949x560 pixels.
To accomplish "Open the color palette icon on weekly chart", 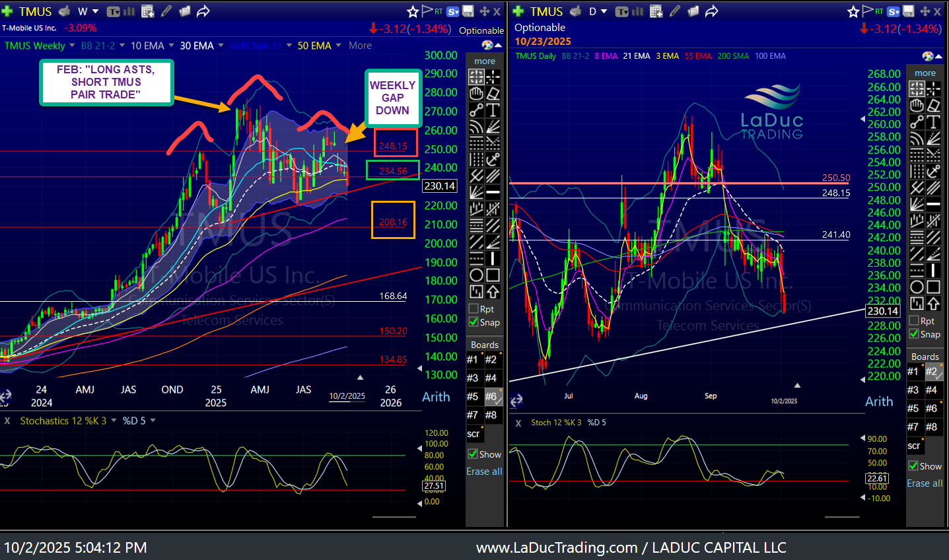I will (487, 45).
